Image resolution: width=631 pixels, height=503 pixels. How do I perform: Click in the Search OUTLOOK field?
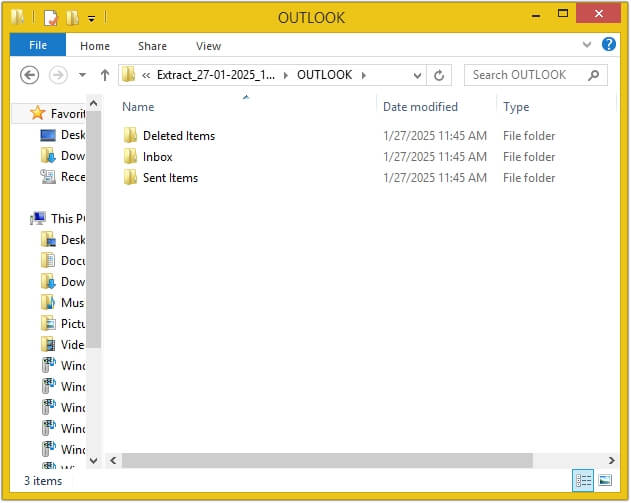[525, 75]
